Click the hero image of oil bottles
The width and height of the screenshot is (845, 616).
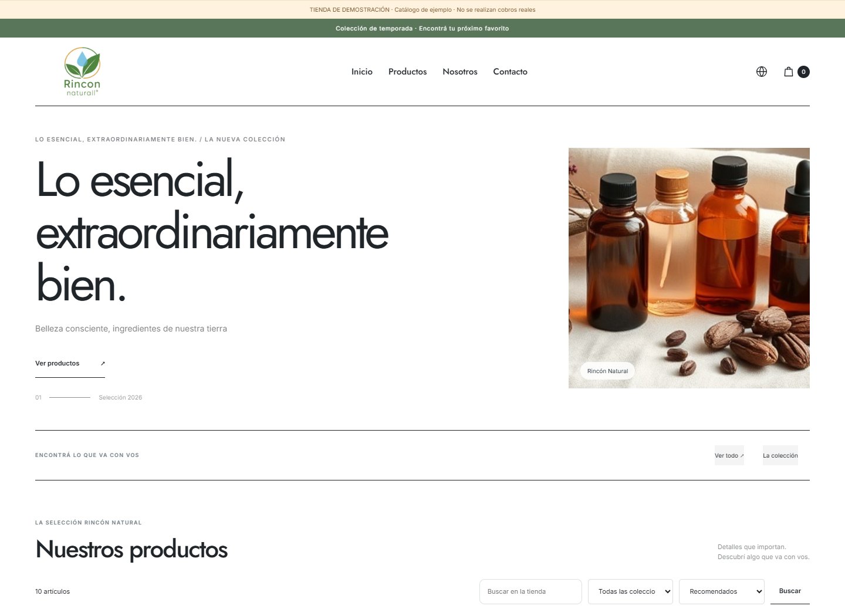tap(689, 268)
